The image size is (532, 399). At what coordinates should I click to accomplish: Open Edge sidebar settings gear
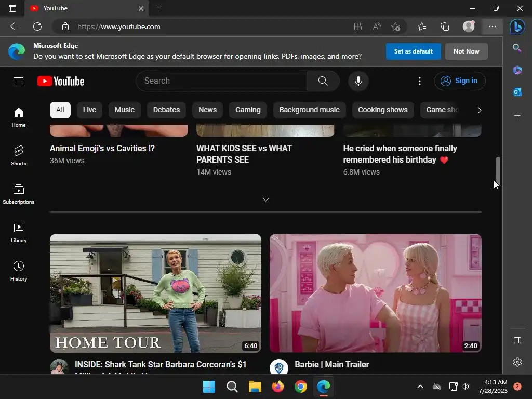[517, 362]
